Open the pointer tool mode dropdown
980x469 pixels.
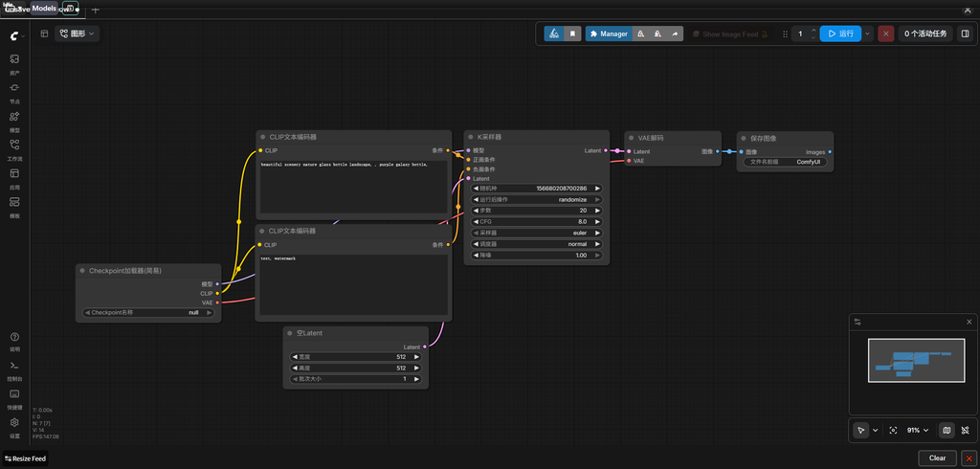click(875, 430)
